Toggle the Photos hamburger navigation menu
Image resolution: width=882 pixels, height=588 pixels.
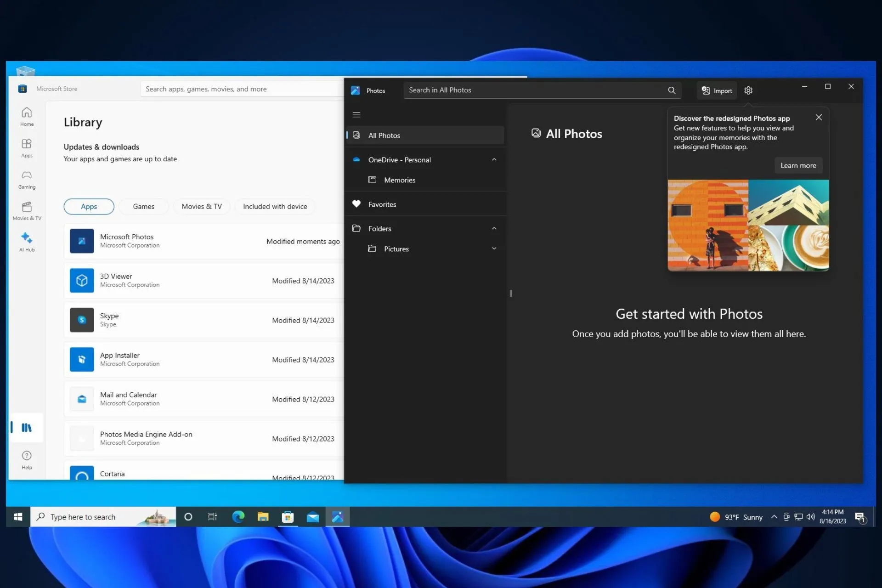pos(356,115)
